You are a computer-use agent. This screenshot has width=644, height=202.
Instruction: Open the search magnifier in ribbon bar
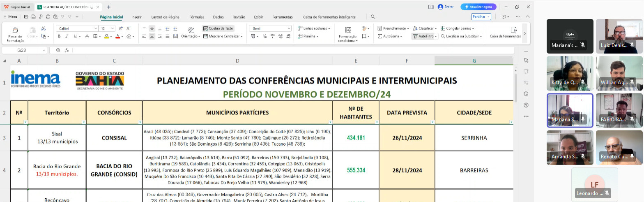pyautogui.click(x=373, y=17)
